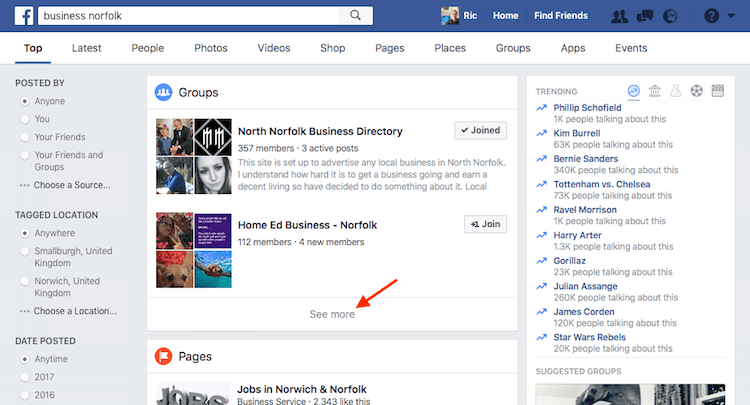Go to Home in the top bar
Screen dimensions: 750x405
tap(506, 16)
